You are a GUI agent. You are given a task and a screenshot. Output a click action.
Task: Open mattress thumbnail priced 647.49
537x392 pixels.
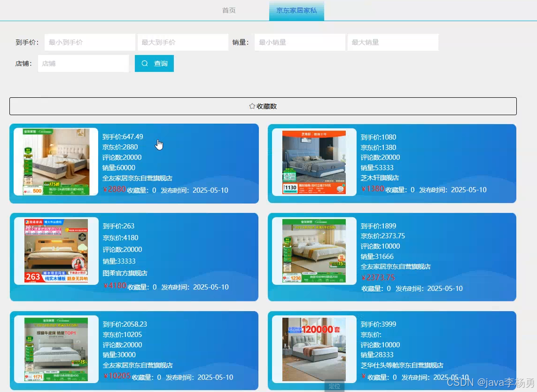click(56, 162)
